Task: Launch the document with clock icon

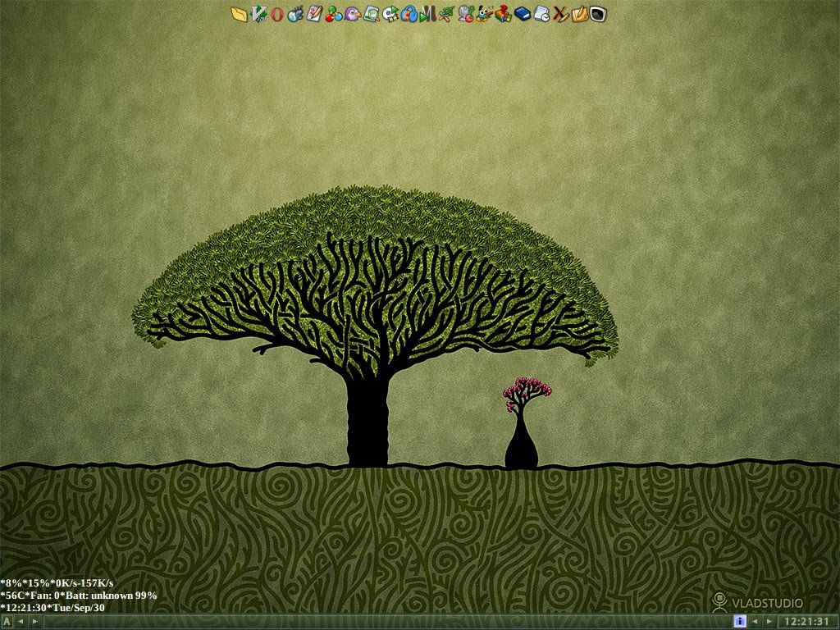Action: [x=541, y=14]
